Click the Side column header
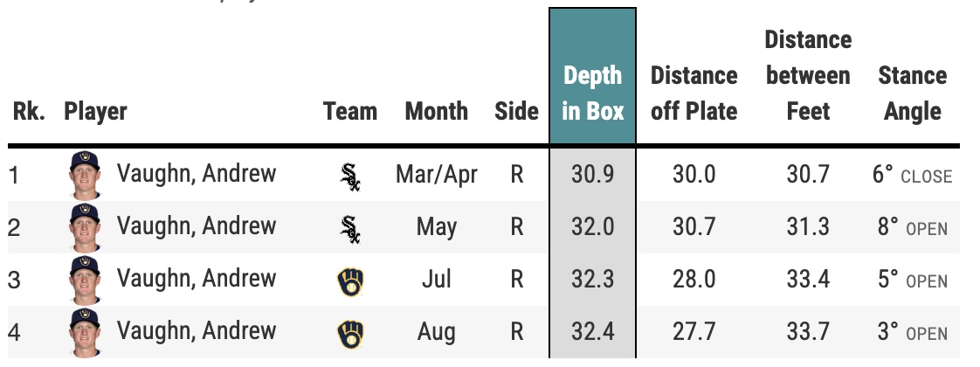980x367 pixels. [x=516, y=111]
